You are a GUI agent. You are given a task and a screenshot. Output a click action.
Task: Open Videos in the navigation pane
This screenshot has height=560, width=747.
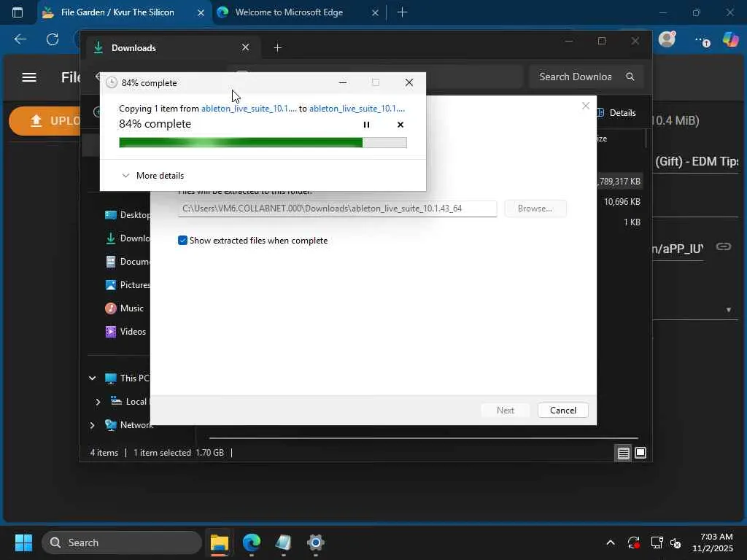click(x=125, y=332)
